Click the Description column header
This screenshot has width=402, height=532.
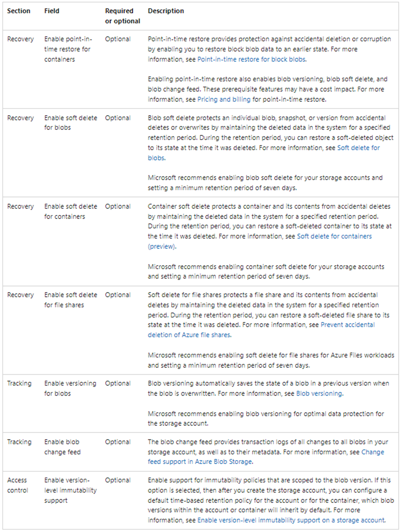[166, 11]
